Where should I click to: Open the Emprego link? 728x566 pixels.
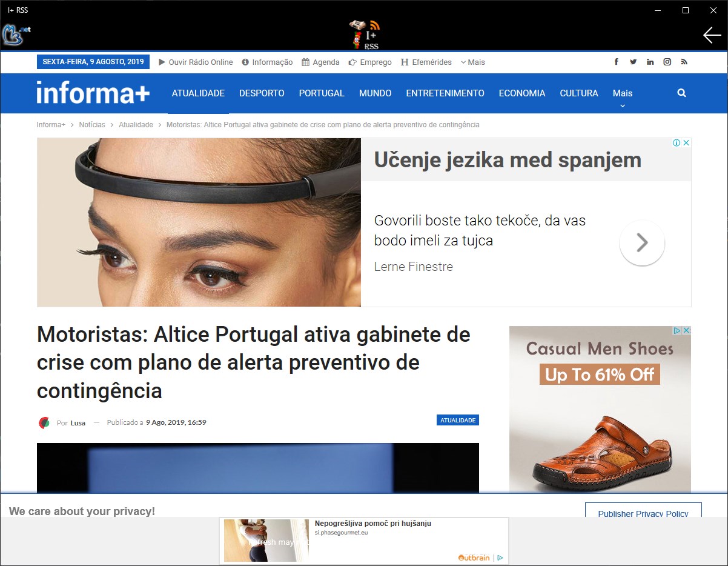(x=370, y=62)
